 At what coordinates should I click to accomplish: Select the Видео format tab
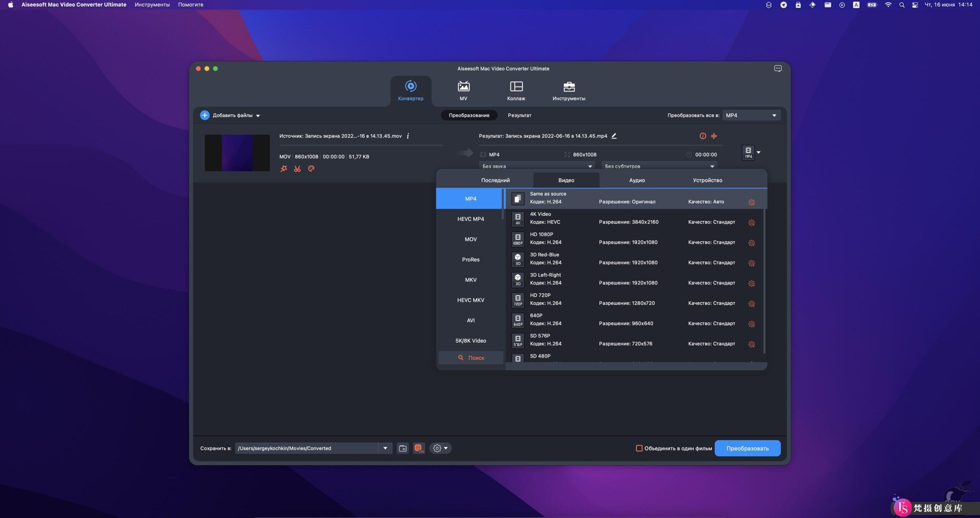pyautogui.click(x=566, y=180)
